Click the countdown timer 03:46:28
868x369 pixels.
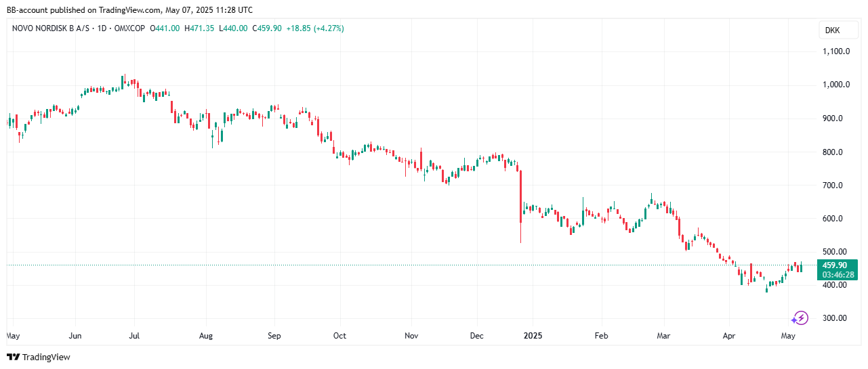pos(838,275)
